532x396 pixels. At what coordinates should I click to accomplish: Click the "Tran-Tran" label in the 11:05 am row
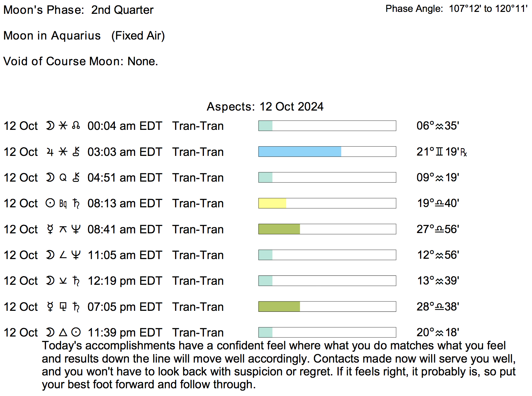tap(198, 255)
